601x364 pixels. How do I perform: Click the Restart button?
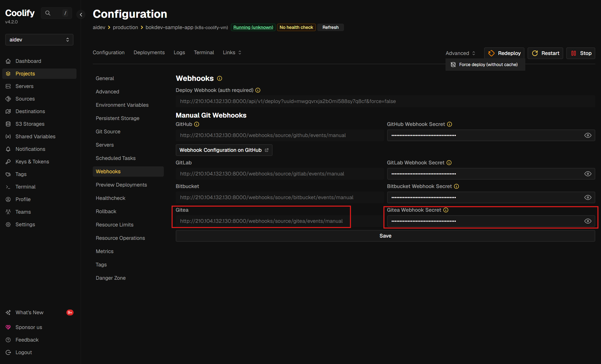[545, 53]
